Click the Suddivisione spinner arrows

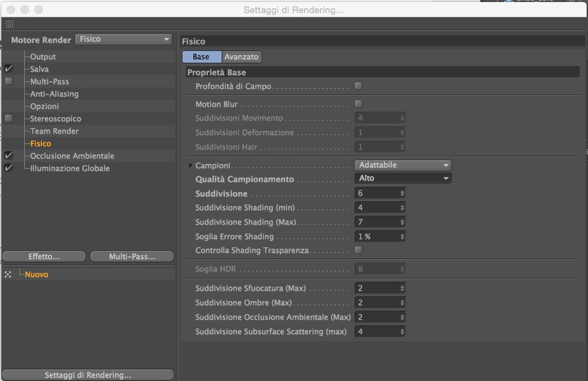tap(402, 194)
